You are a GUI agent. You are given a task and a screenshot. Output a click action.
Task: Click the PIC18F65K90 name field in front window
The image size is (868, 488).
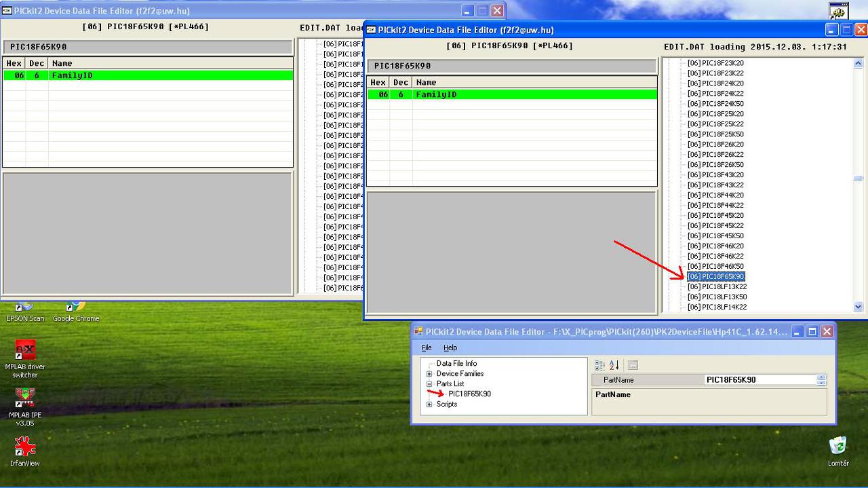512,66
